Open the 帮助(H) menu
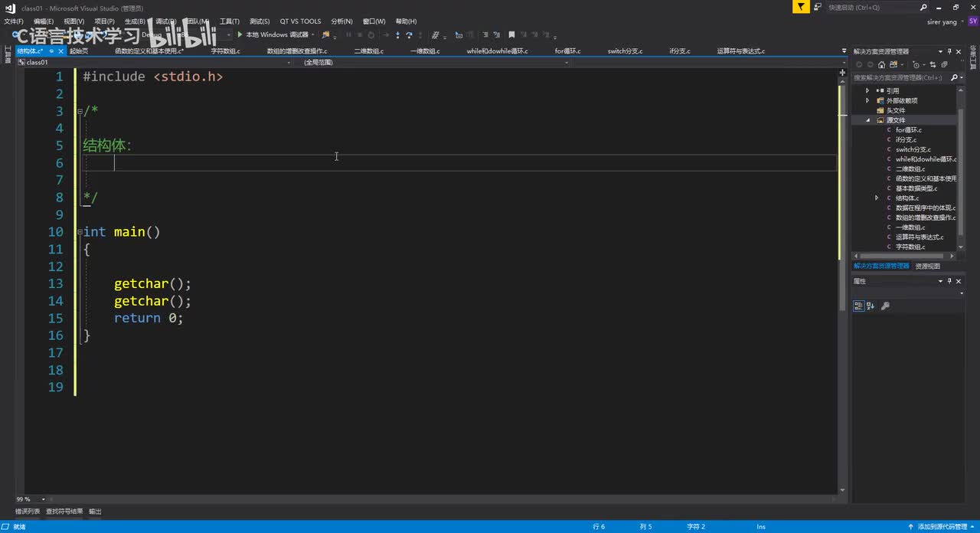980x533 pixels. (x=406, y=21)
